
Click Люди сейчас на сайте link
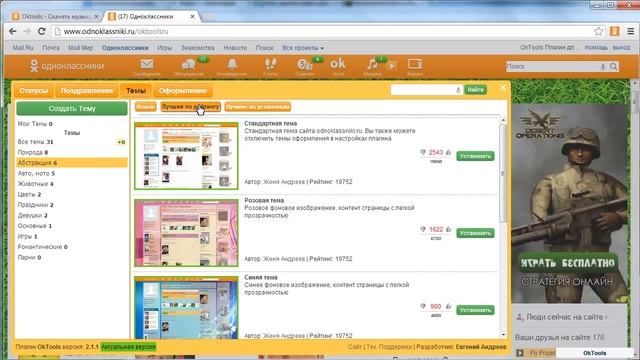point(567,317)
